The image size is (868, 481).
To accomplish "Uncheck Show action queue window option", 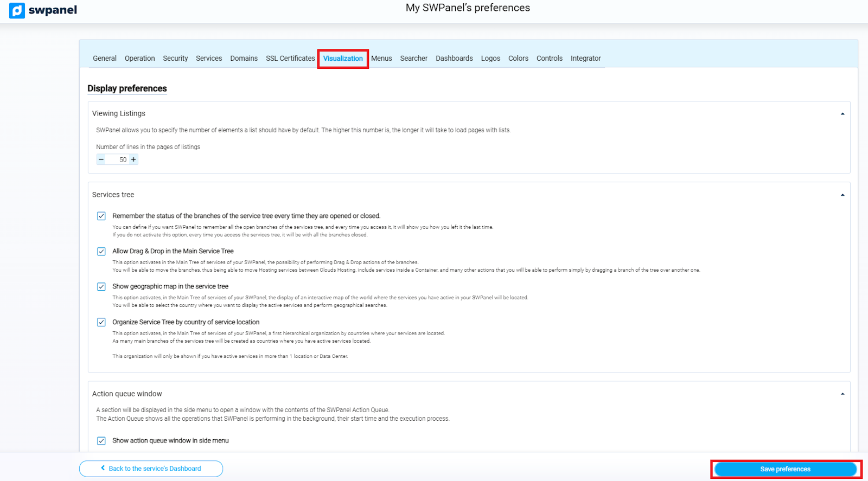I will [x=101, y=441].
